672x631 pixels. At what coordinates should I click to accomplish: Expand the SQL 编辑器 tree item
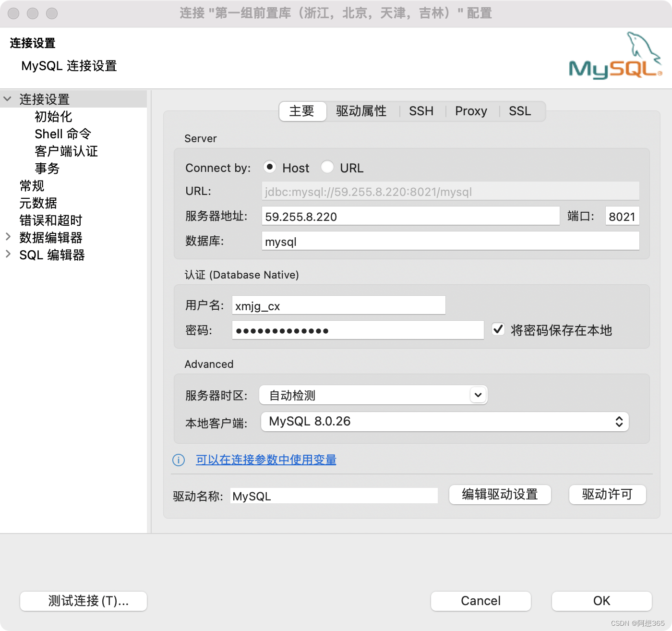pos(8,255)
